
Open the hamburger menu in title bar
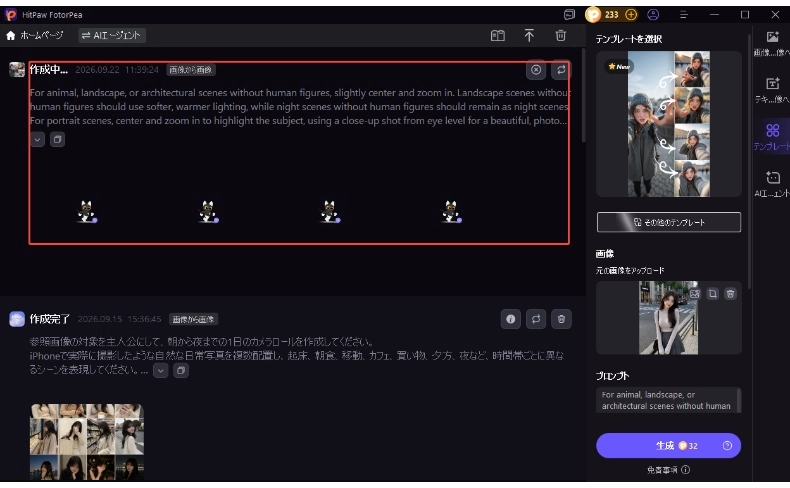(684, 15)
